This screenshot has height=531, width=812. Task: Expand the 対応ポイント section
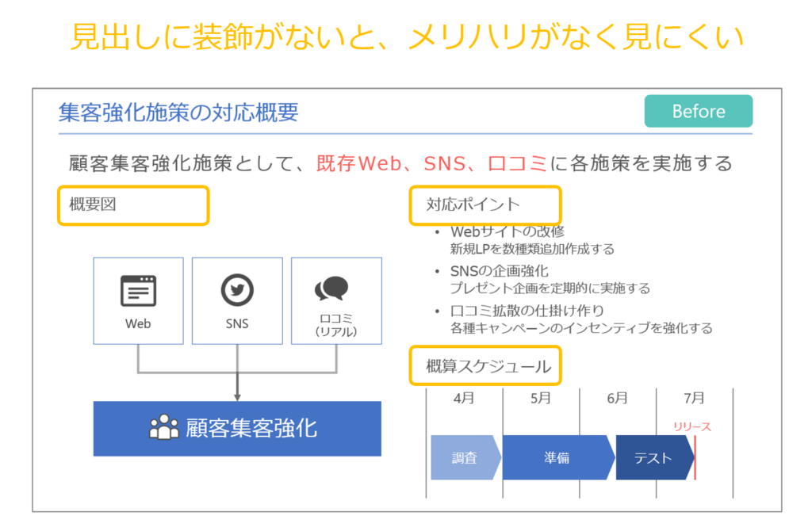tap(485, 205)
